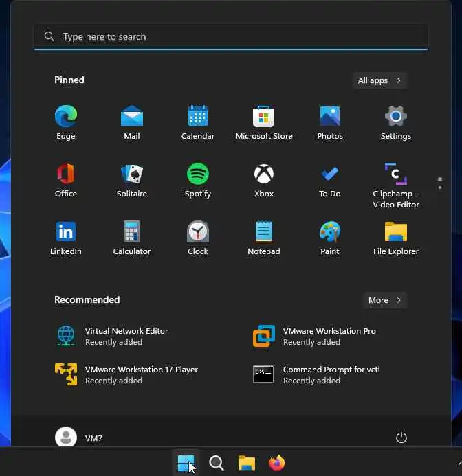The width and height of the screenshot is (462, 476).
Task: Click the power button icon
Action: (401, 438)
